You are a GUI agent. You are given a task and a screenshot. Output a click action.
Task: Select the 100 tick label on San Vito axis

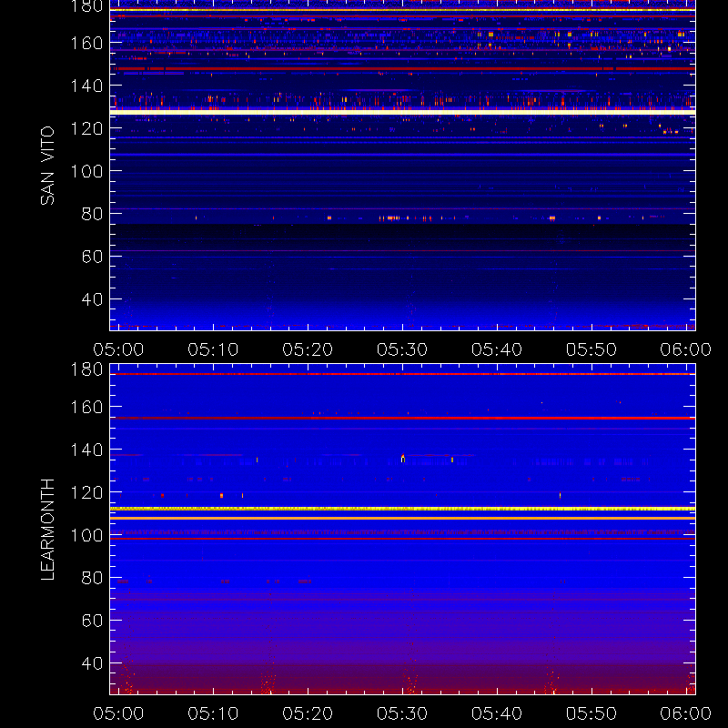pos(86,171)
